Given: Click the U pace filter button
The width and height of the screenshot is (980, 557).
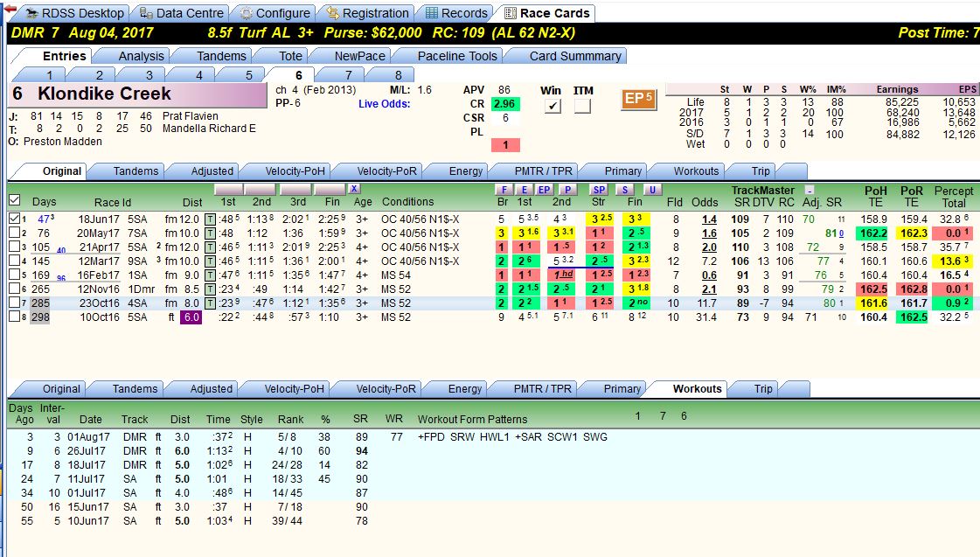Looking at the screenshot, I should [652, 190].
